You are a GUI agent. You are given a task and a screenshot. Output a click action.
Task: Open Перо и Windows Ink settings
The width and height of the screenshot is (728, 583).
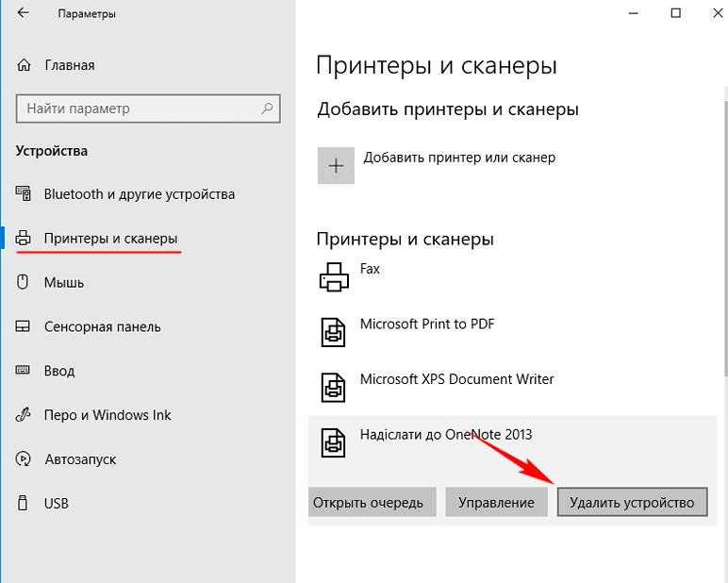[108, 415]
